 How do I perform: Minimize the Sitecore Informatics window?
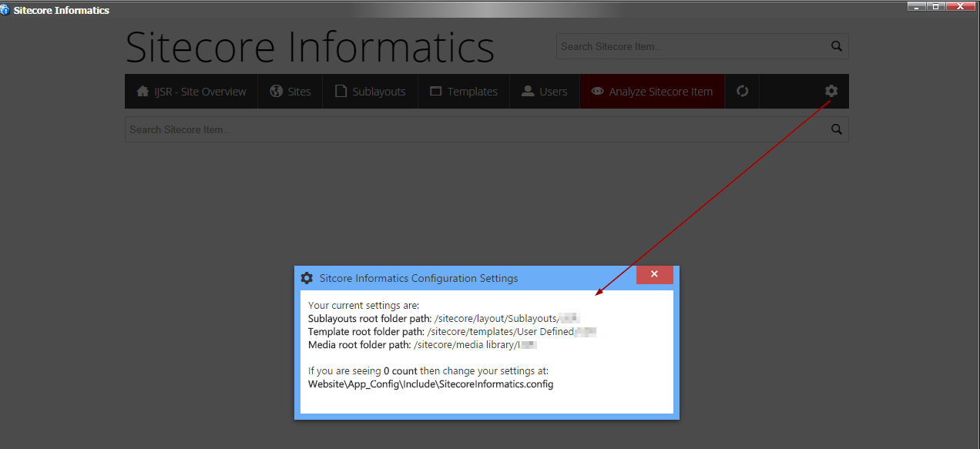[917, 5]
